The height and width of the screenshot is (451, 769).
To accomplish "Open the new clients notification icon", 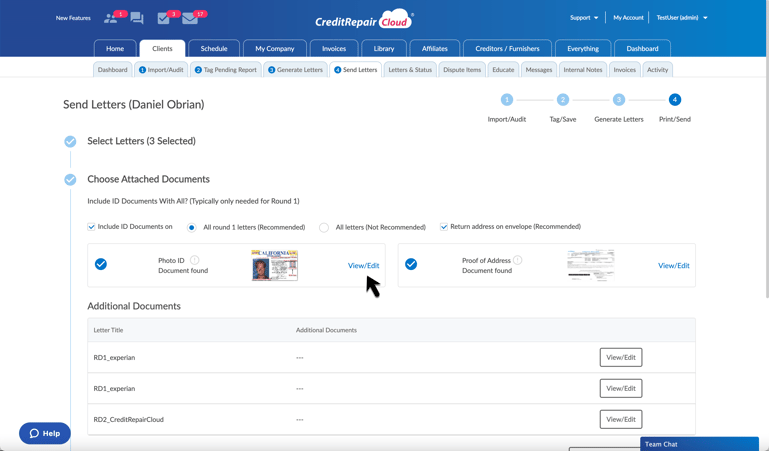I will (x=111, y=18).
